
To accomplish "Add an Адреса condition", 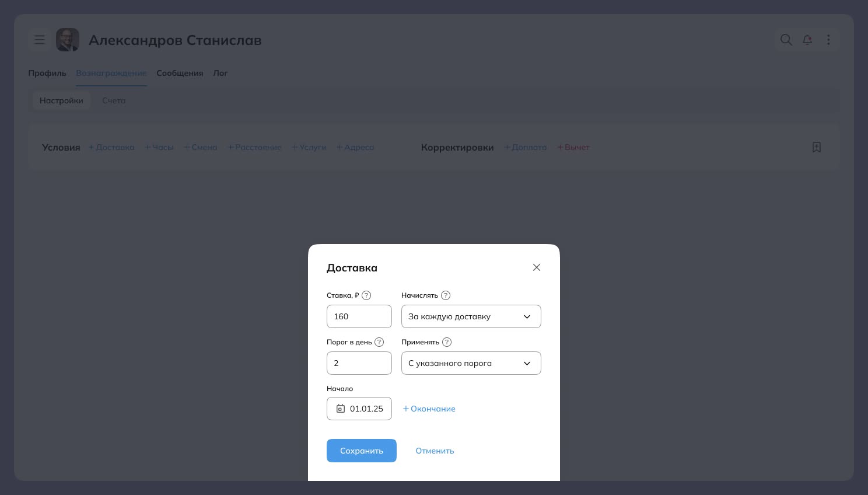I will point(355,147).
